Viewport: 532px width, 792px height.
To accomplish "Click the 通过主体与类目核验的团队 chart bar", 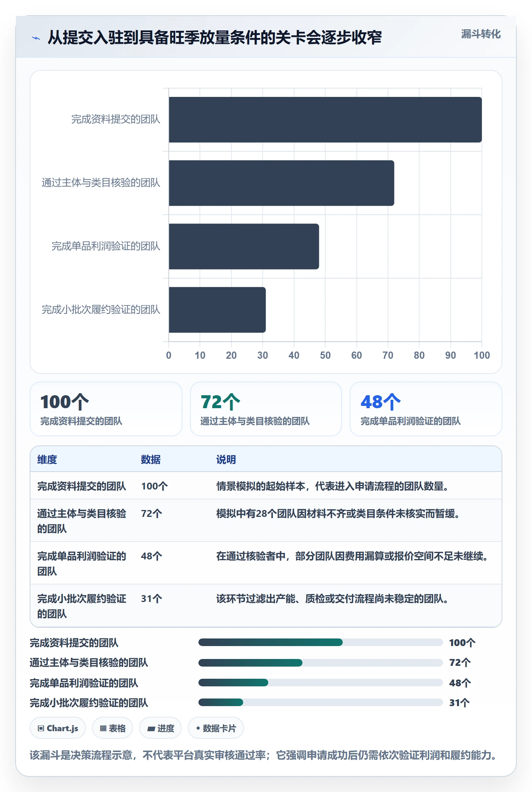I will click(282, 183).
